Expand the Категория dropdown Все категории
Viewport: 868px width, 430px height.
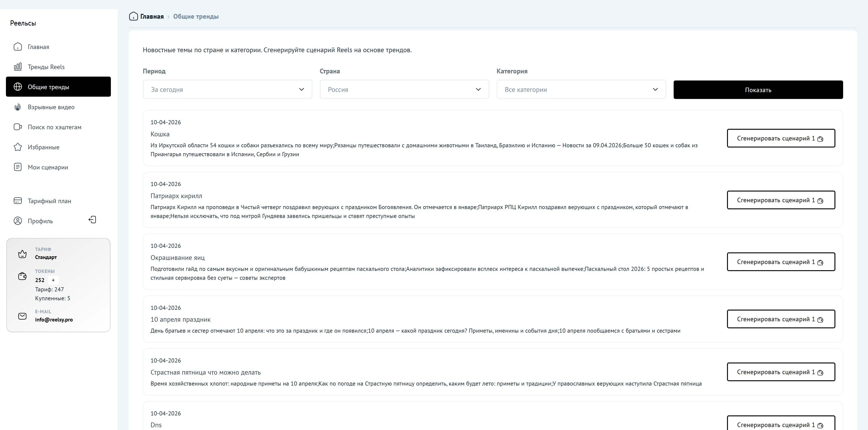581,90
